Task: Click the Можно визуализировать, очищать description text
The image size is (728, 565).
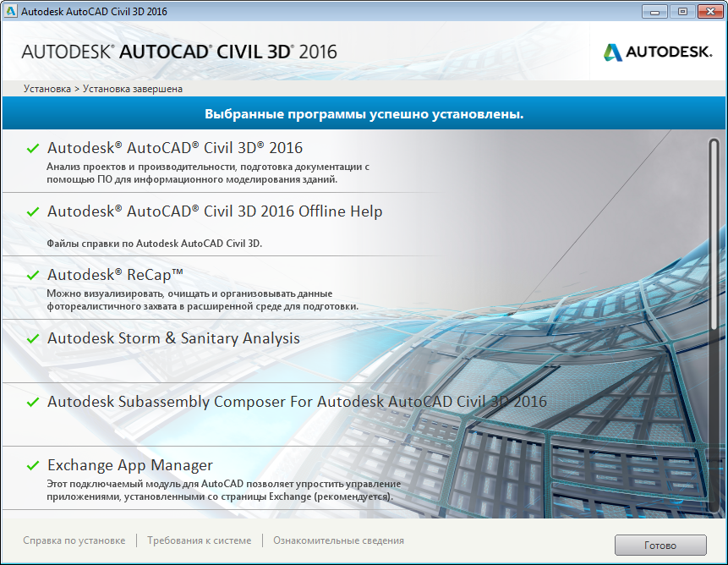Action: 202,300
